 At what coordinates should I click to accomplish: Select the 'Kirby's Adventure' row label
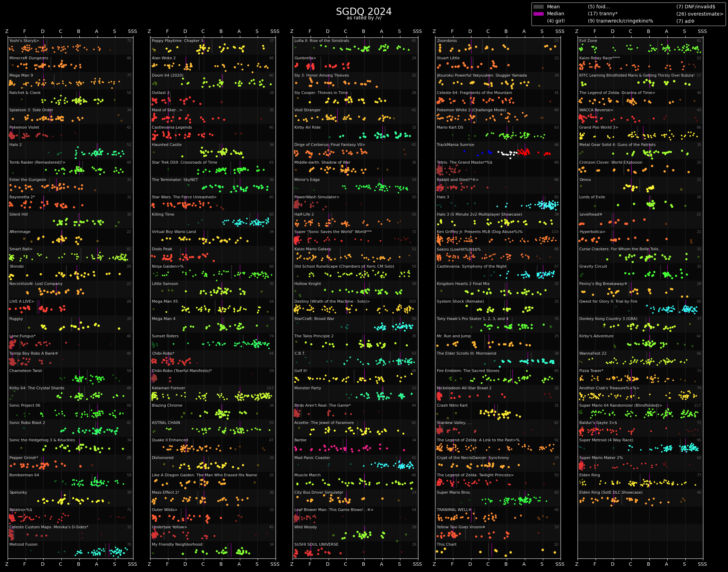tap(596, 336)
